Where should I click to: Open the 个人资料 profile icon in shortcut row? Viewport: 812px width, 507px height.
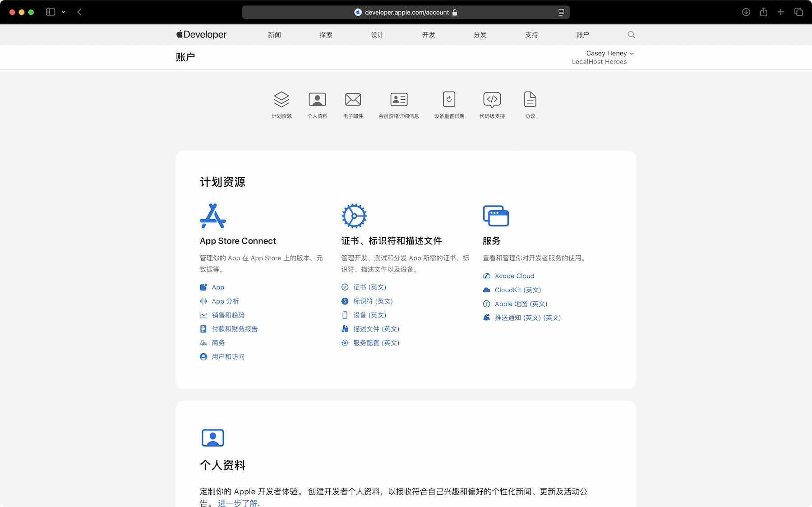pyautogui.click(x=317, y=100)
